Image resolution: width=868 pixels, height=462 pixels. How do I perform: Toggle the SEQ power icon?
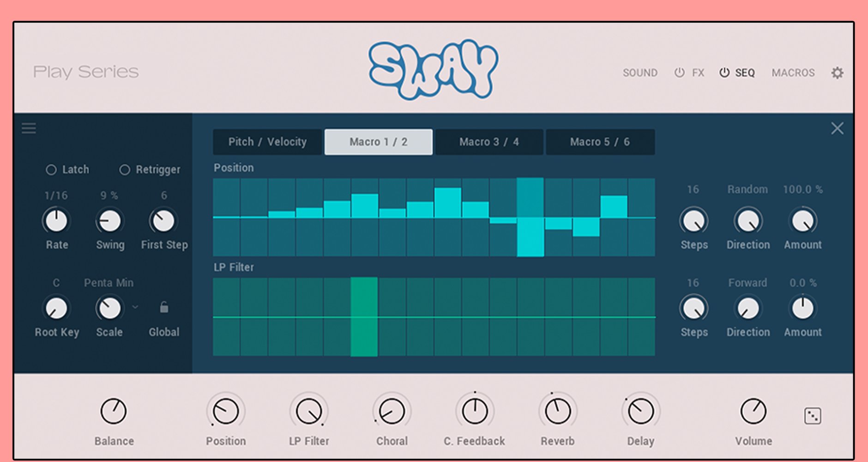pos(724,73)
